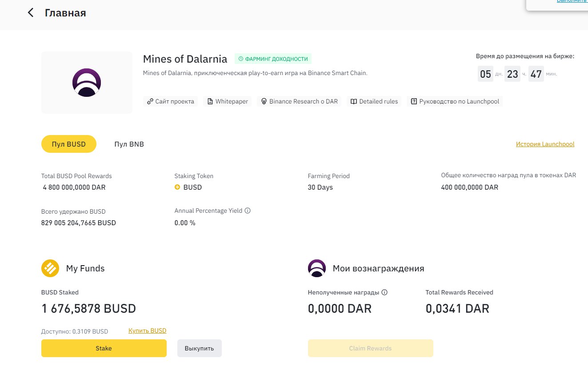The image size is (588, 366).
Task: Click the 4 800 000,0000 DAR value
Action: [x=74, y=187]
